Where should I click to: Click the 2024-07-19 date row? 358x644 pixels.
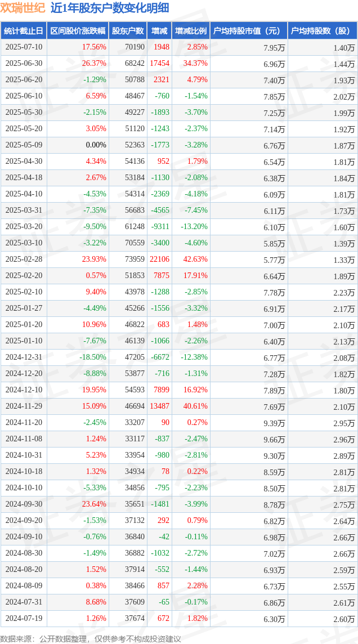[179, 619]
